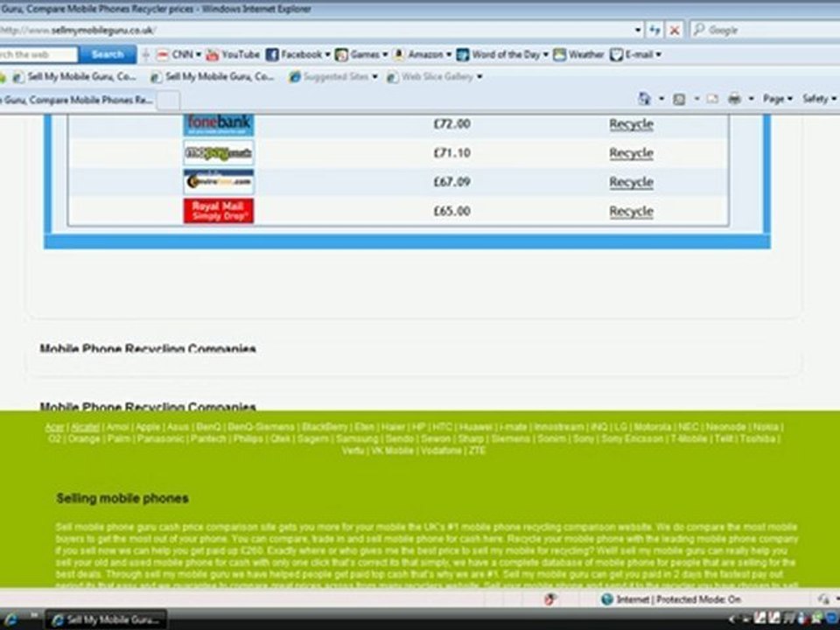Image resolution: width=840 pixels, height=630 pixels.
Task: Click Recycle link for £65.00 offer
Action: (x=631, y=211)
